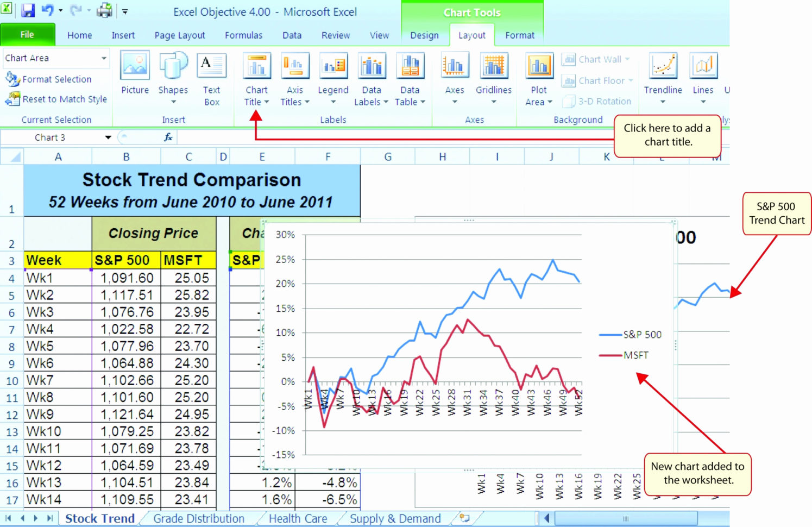Select the S&P 500 legend entry
The height and width of the screenshot is (527, 812).
(631, 335)
